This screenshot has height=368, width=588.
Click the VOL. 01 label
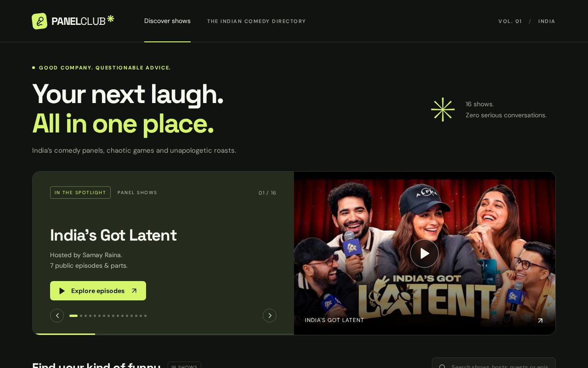pos(510,21)
